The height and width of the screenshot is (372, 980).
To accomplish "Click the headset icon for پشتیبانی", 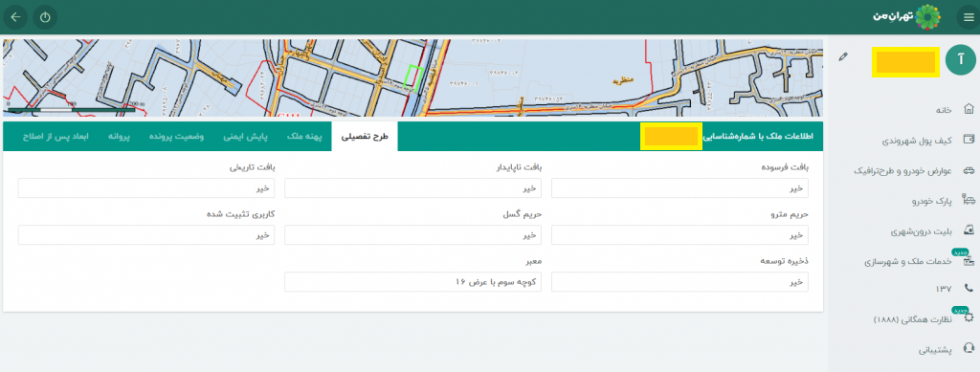I will tap(969, 348).
